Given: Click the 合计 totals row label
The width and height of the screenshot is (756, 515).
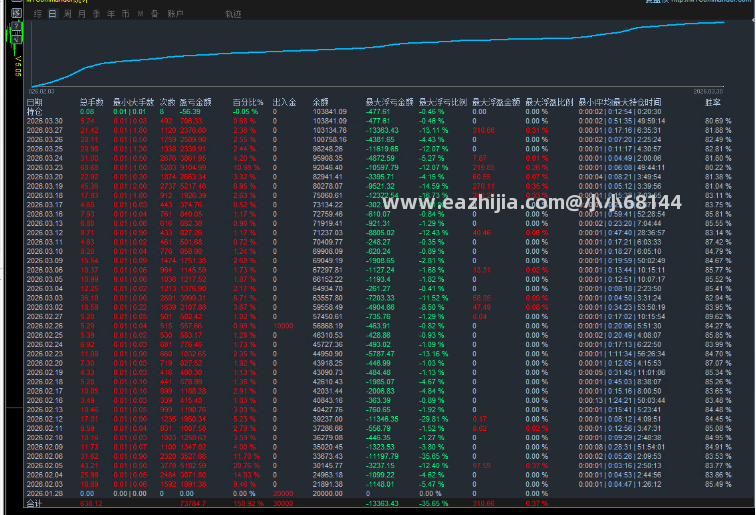Looking at the screenshot, I should click(34, 504).
